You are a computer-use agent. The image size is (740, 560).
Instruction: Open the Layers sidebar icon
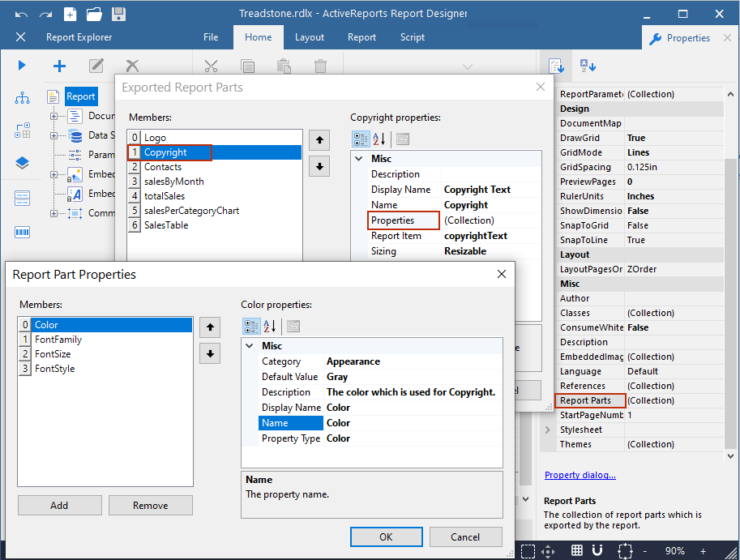(22, 163)
